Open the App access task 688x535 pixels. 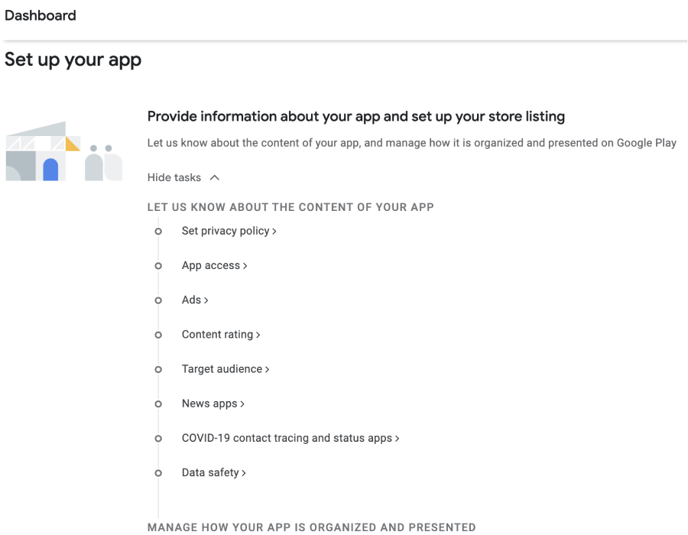[215, 266]
